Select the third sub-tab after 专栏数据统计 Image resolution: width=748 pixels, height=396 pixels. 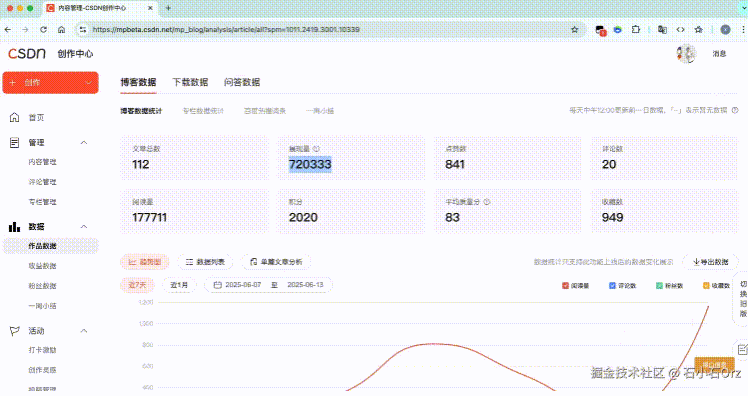[265, 111]
